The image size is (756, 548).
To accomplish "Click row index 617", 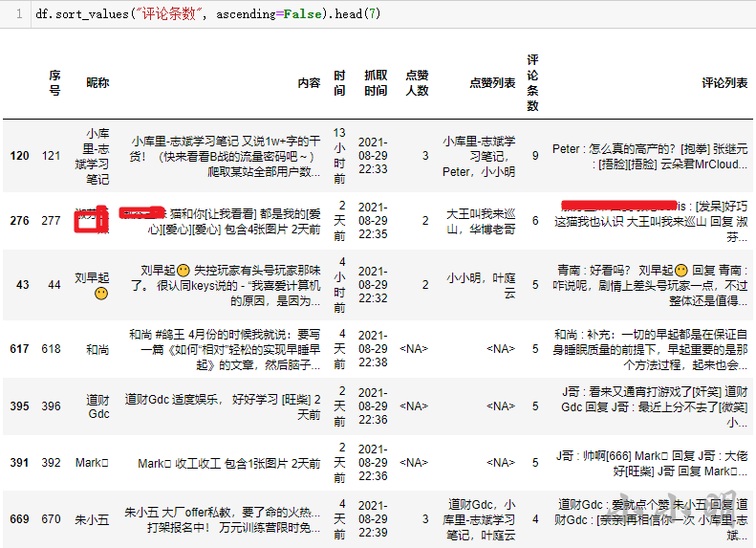I will pos(19,349).
